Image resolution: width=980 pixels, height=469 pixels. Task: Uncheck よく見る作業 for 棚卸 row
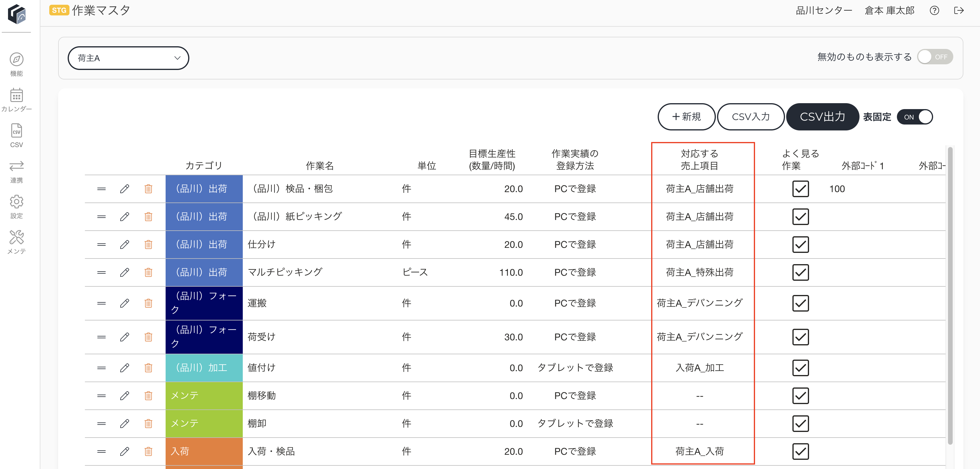(800, 423)
